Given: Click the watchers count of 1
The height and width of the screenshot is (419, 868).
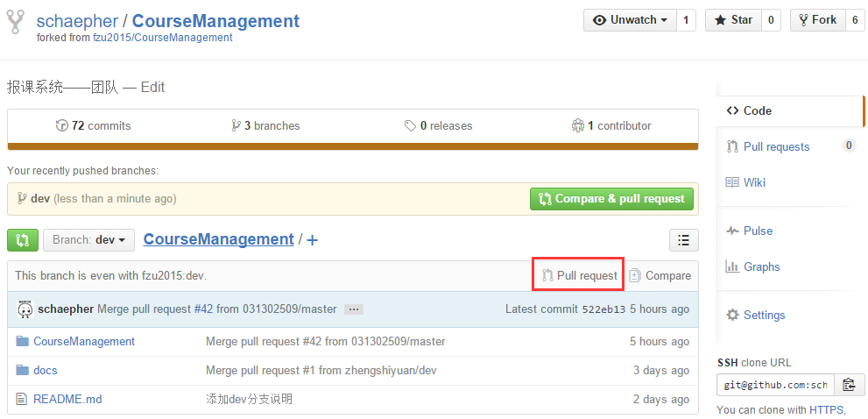Looking at the screenshot, I should tap(686, 20).
